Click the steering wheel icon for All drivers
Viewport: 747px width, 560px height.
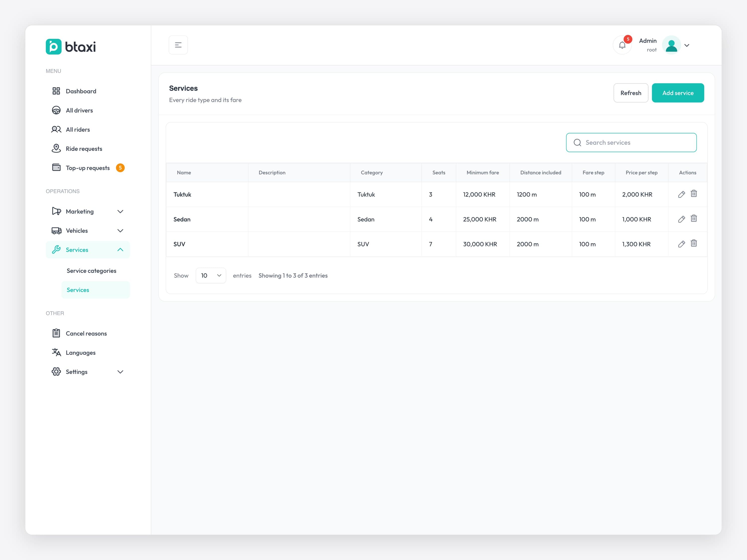click(56, 110)
